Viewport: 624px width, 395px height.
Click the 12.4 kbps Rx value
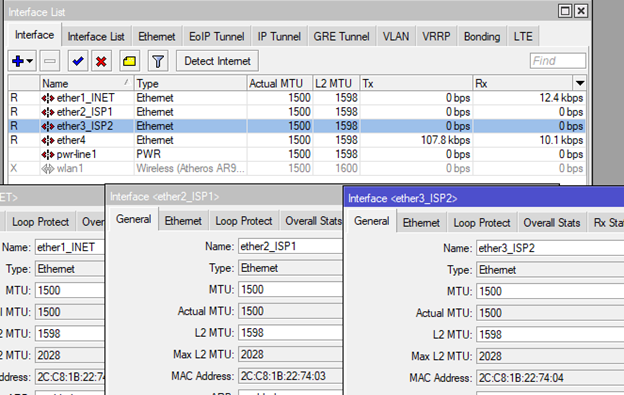[x=561, y=98]
